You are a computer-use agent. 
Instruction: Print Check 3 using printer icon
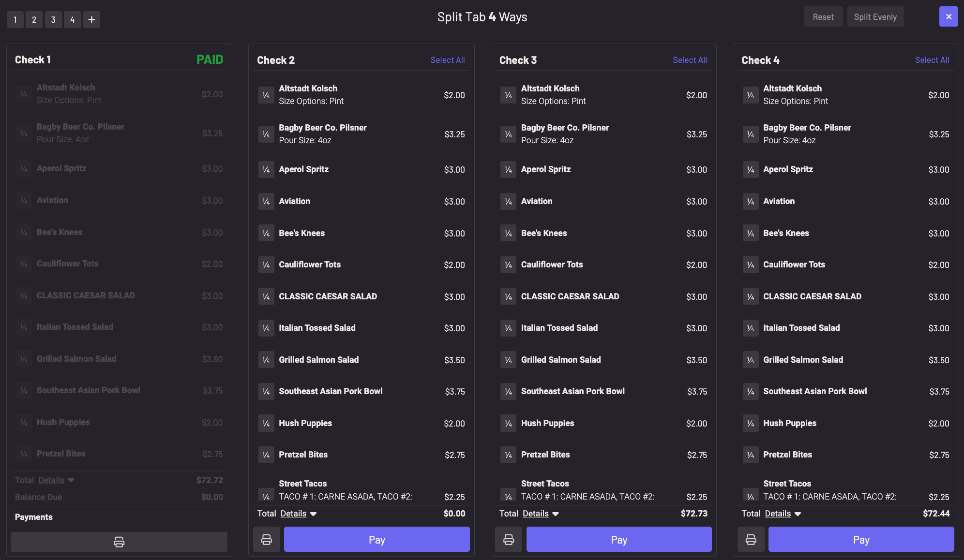pos(509,540)
